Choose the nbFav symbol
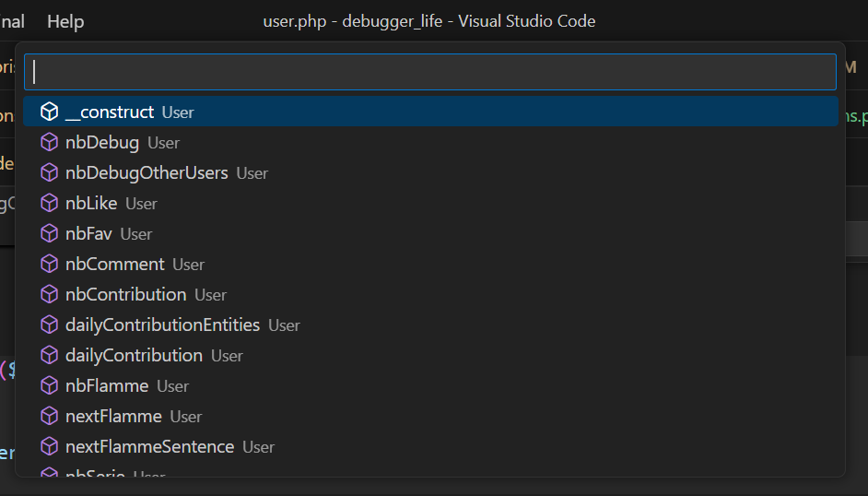The height and width of the screenshot is (496, 868). (x=430, y=233)
